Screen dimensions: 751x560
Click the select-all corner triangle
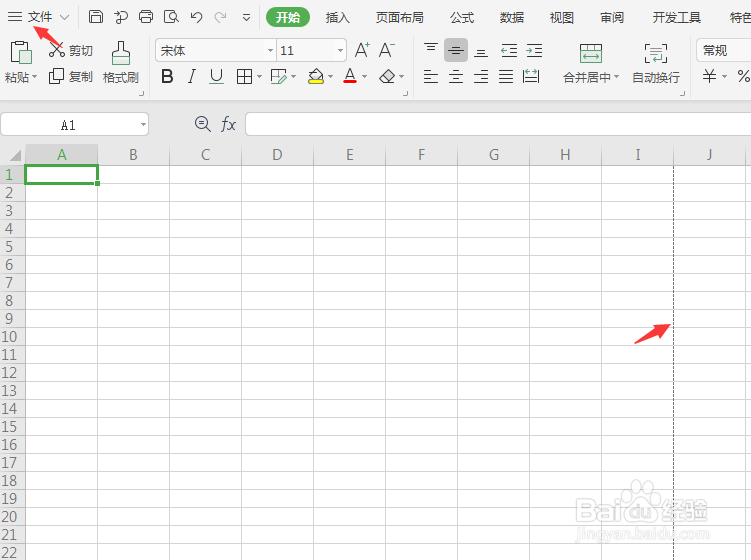pyautogui.click(x=15, y=155)
